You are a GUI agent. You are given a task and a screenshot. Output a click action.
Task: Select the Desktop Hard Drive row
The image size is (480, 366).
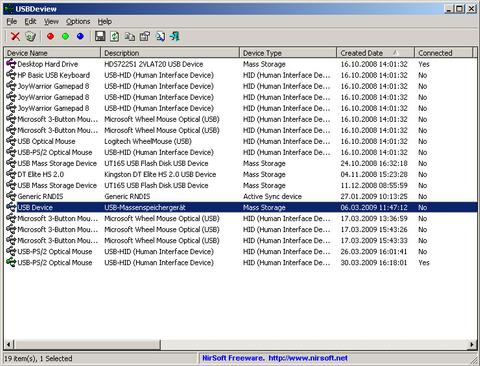pos(240,64)
